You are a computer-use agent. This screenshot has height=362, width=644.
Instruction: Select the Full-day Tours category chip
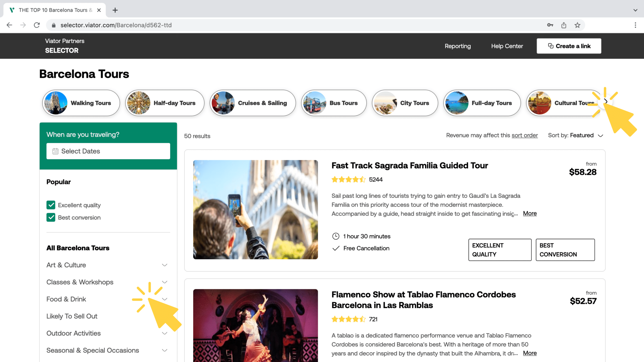pyautogui.click(x=482, y=103)
